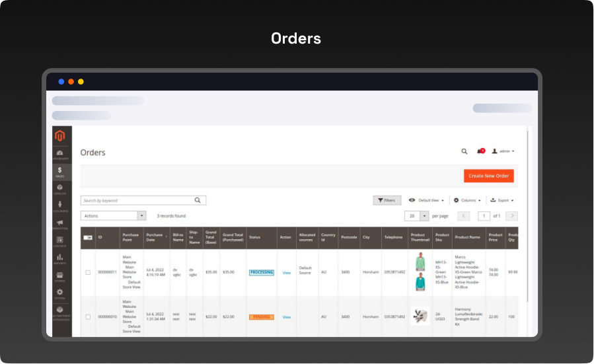Open the admin account dropdown
This screenshot has width=594, height=364.
click(503, 151)
